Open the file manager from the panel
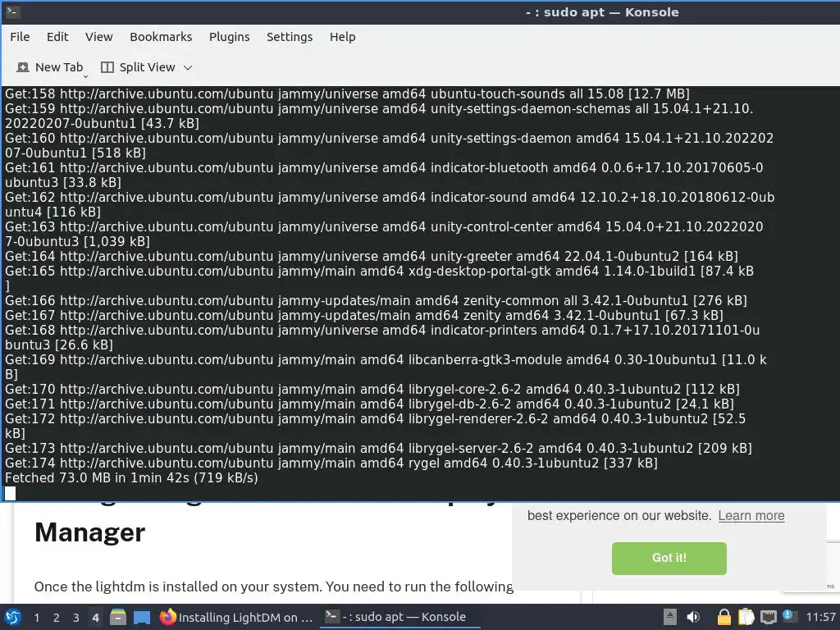The image size is (840, 630). 118,617
